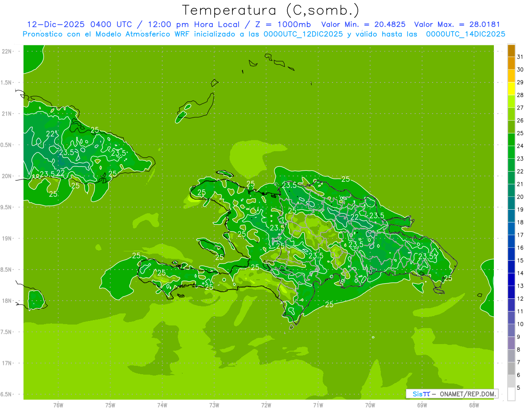Image resolution: width=532 pixels, height=411 pixels.
Task: Click the 19N latitude axis label
Action: tap(7, 238)
